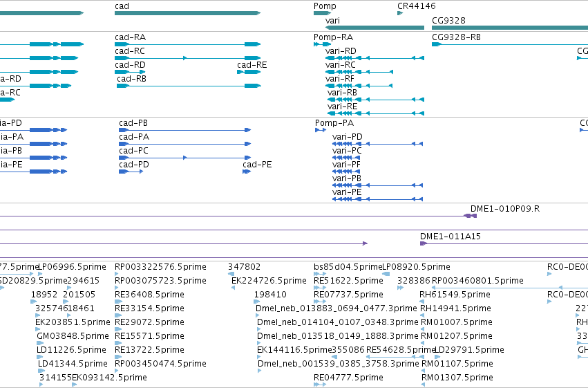Click the vari-PF protein label

click(346, 165)
